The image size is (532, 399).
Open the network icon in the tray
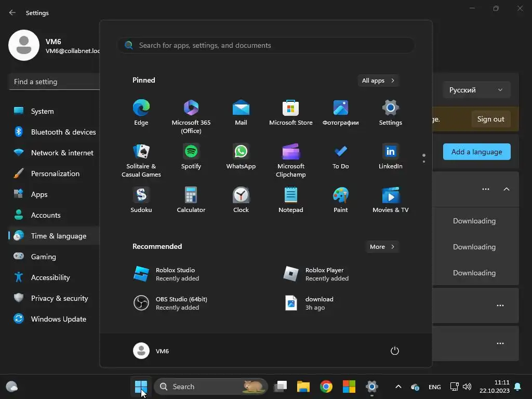(454, 387)
